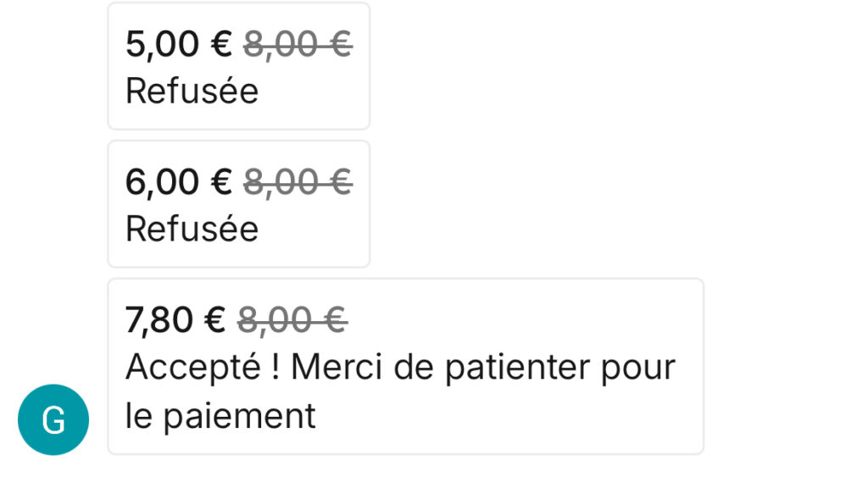This screenshot has height=488, width=868.
Task: Click the euro sign after 6,00
Action: click(221, 182)
